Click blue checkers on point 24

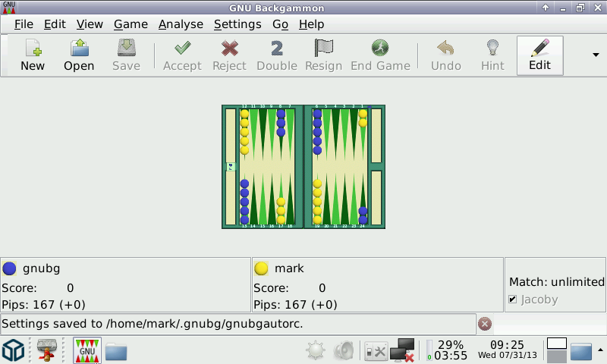tap(363, 215)
